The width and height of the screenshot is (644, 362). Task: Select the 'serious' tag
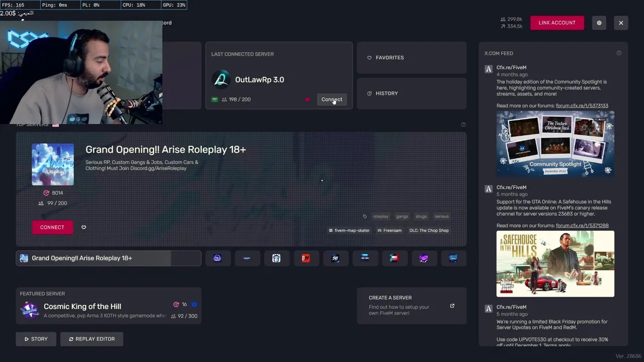coord(441,216)
